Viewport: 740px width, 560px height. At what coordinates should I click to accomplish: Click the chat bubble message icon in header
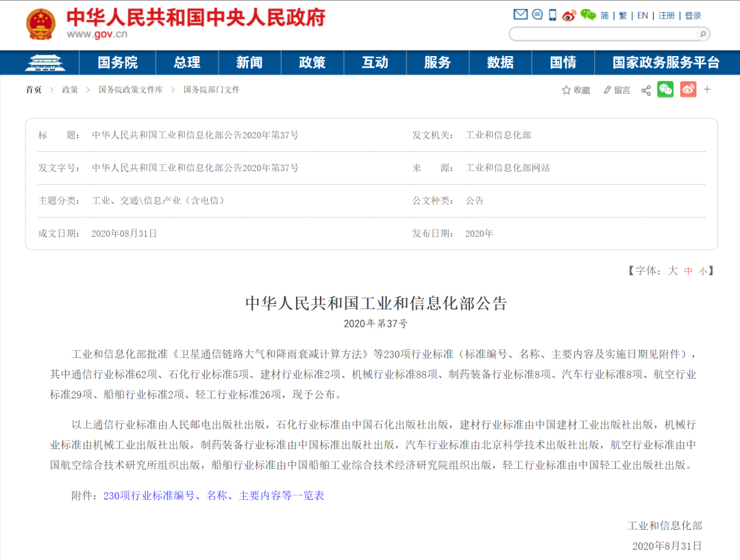pos(537,14)
